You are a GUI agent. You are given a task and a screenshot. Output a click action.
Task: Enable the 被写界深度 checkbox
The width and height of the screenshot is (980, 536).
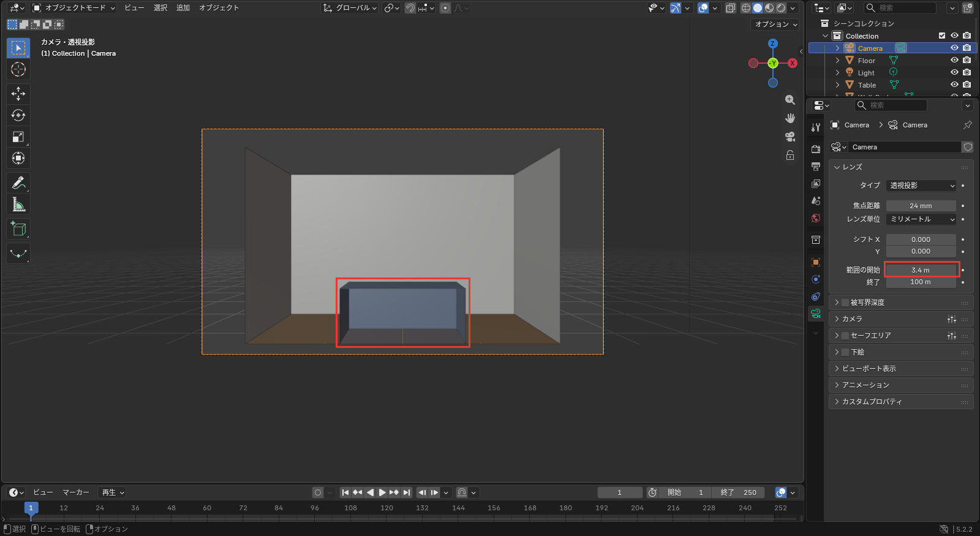point(845,303)
